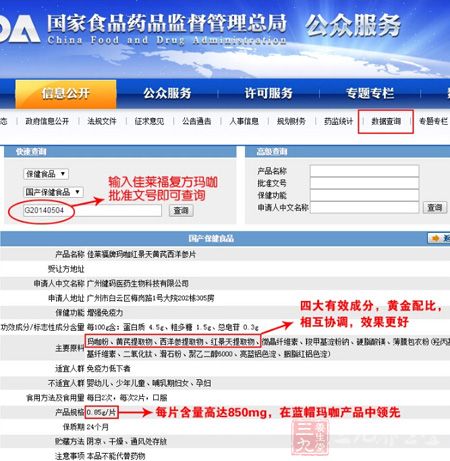Go to 征求意见 submenu
The image size is (450, 461).
(149, 121)
